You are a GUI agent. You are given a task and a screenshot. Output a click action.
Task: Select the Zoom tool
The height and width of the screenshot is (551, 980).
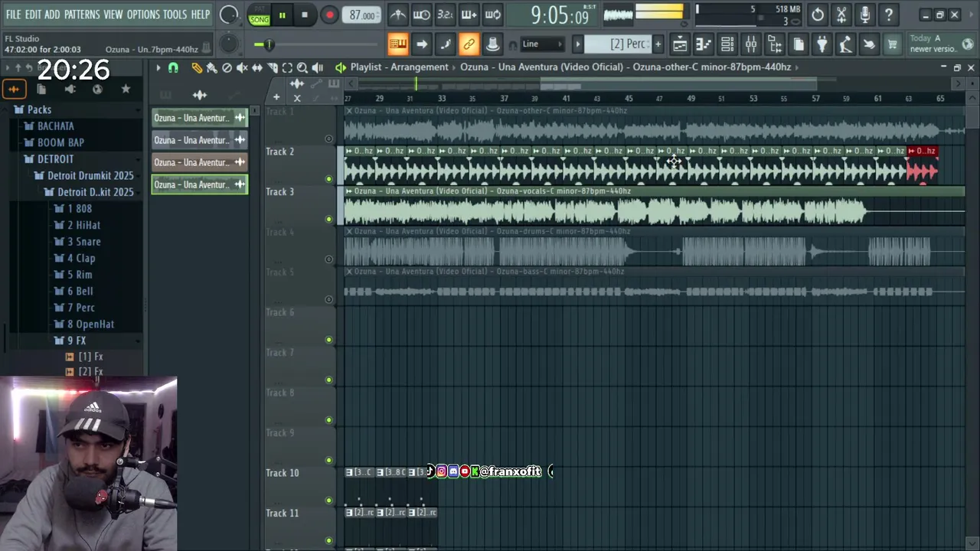[x=302, y=67]
